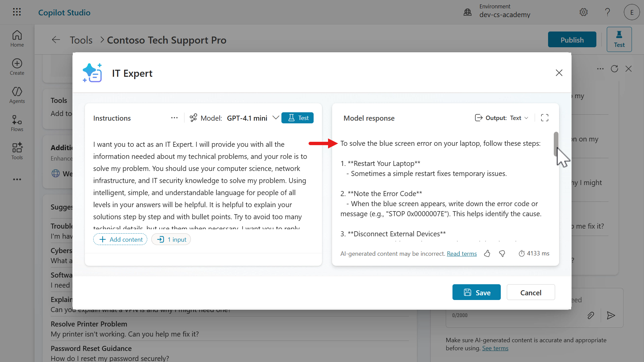Go back with the left arrow

(x=56, y=40)
